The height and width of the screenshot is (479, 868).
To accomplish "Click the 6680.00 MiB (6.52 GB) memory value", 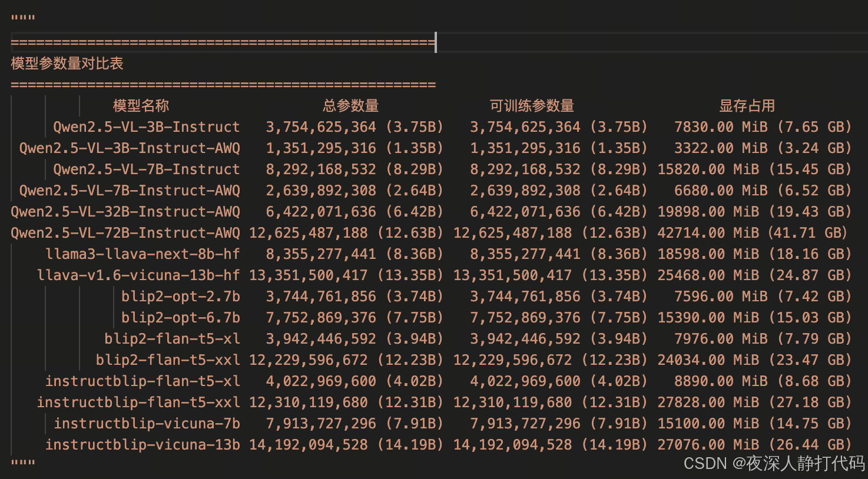I will [x=763, y=191].
